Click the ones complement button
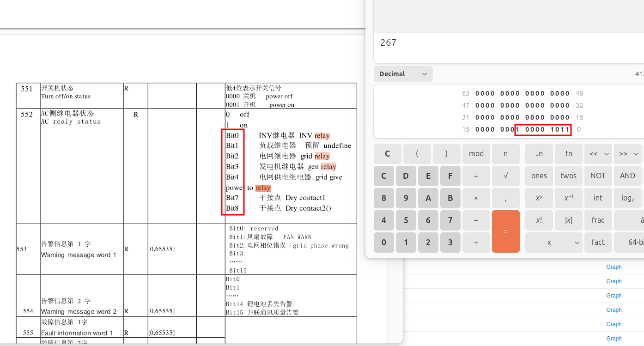This screenshot has width=644, height=346. (x=539, y=176)
